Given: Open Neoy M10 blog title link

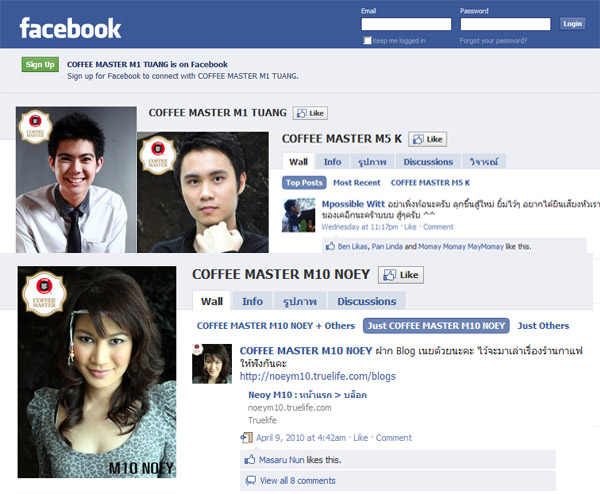Looking at the screenshot, I should (307, 395).
